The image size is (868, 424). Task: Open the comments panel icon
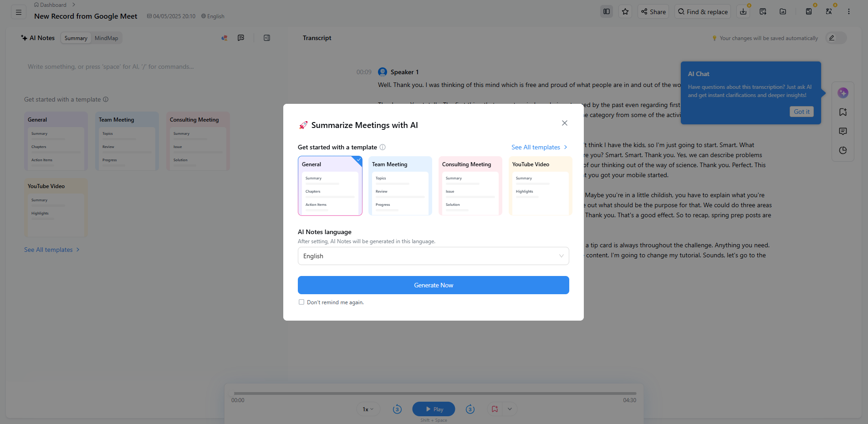click(x=843, y=131)
